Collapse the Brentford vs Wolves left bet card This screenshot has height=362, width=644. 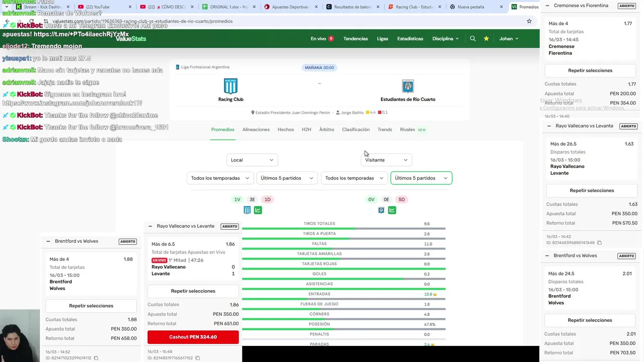pos(48,241)
